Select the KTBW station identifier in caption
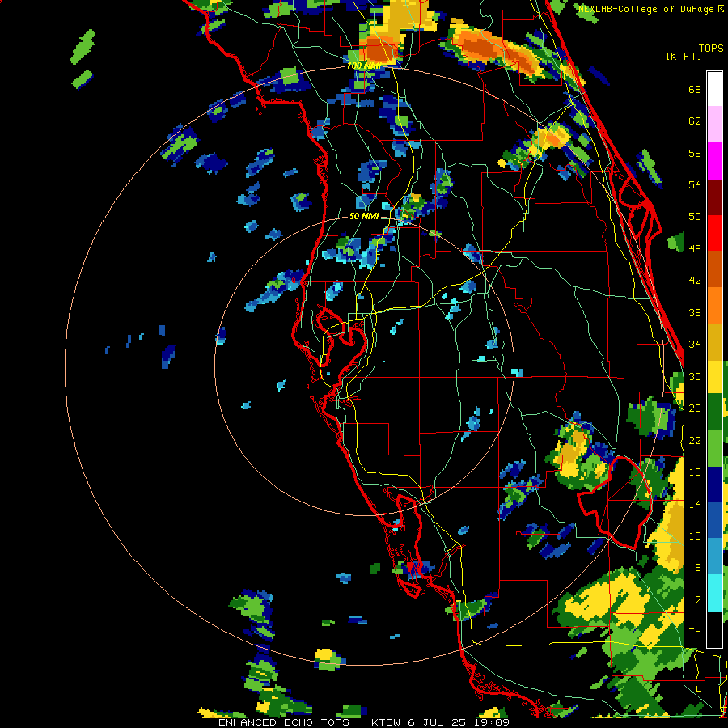The width and height of the screenshot is (728, 728). pos(385,722)
